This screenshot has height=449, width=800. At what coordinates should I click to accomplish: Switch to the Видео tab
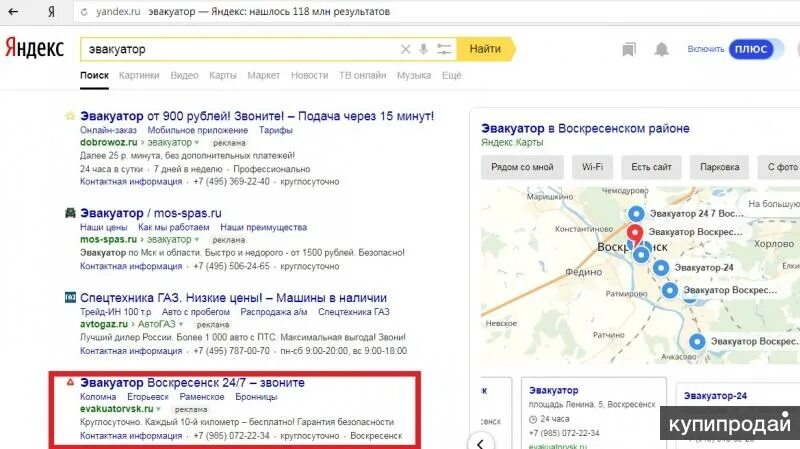184,76
